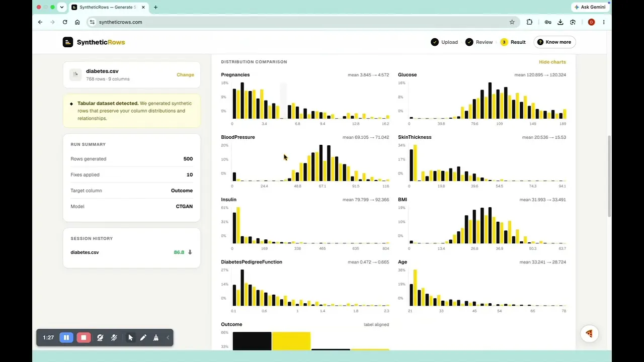The image size is (644, 362).
Task: Go to the Result step
Action: pos(513,42)
